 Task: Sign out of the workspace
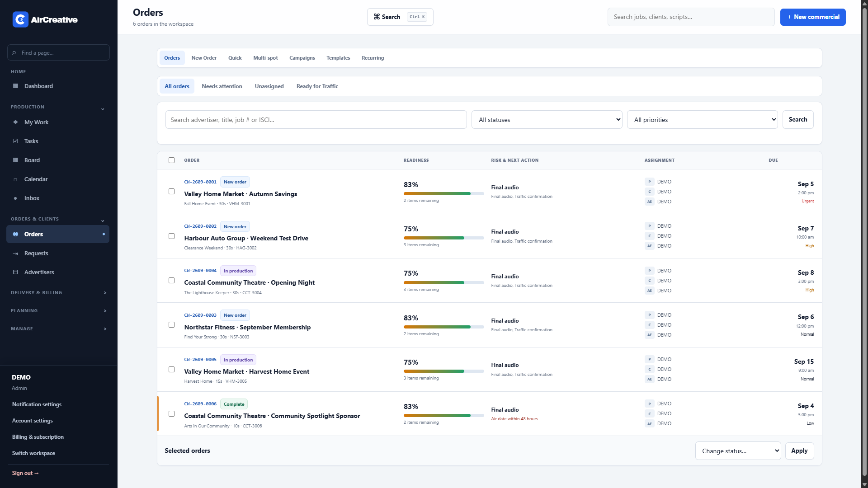point(25,473)
